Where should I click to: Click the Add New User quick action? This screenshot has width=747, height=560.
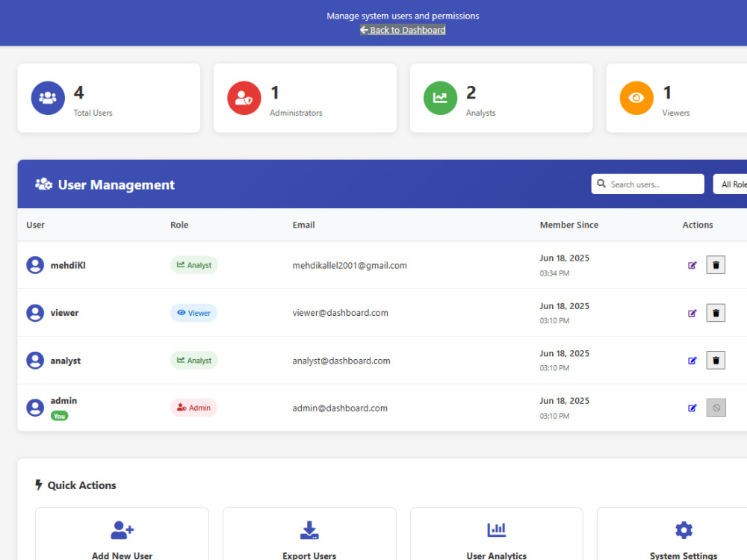[x=122, y=535]
